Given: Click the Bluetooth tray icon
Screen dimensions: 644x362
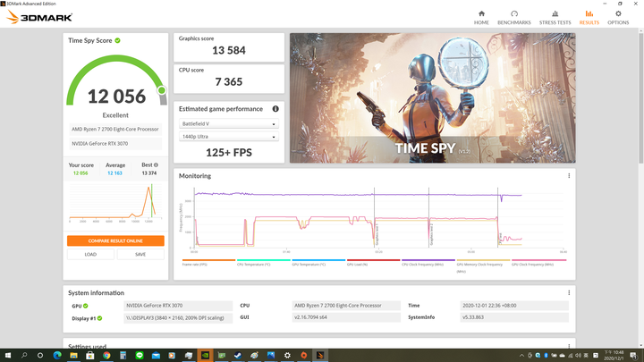Looking at the screenshot, I should (x=546, y=356).
